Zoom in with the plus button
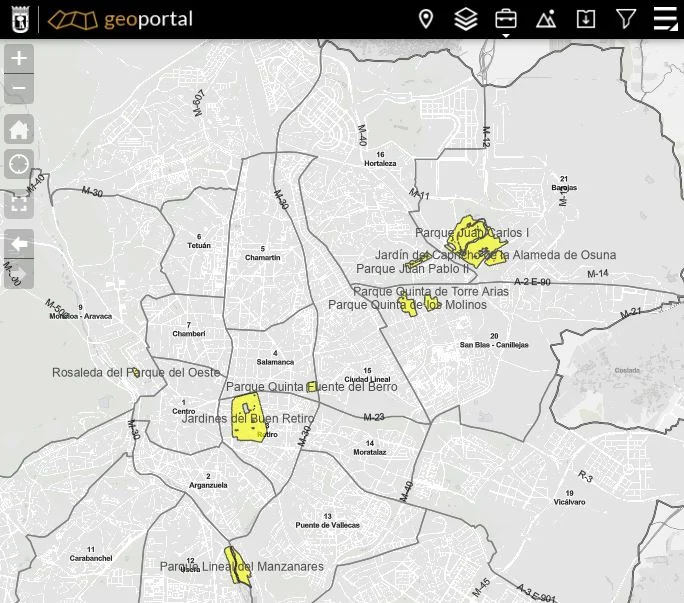Image resolution: width=684 pixels, height=603 pixels. (x=19, y=58)
